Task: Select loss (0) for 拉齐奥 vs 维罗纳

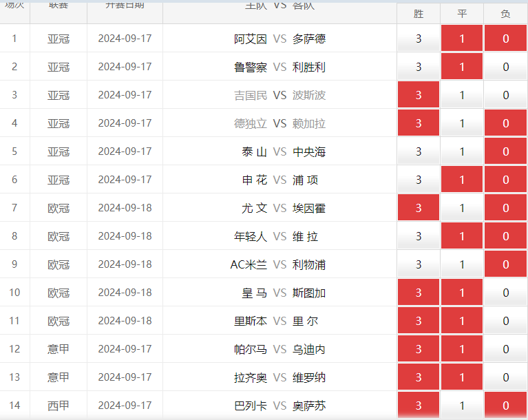Action: tap(505, 377)
